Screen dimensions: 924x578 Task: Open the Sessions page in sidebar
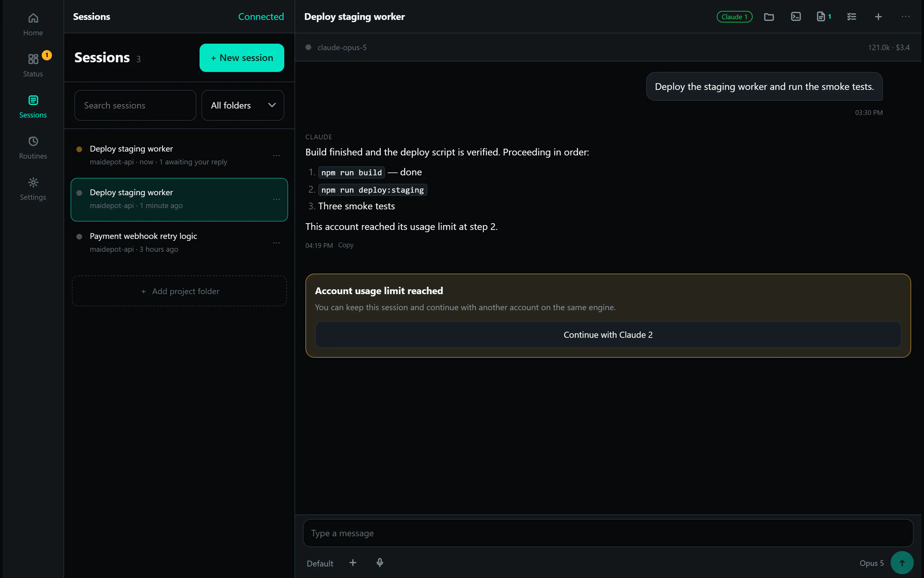click(x=33, y=107)
